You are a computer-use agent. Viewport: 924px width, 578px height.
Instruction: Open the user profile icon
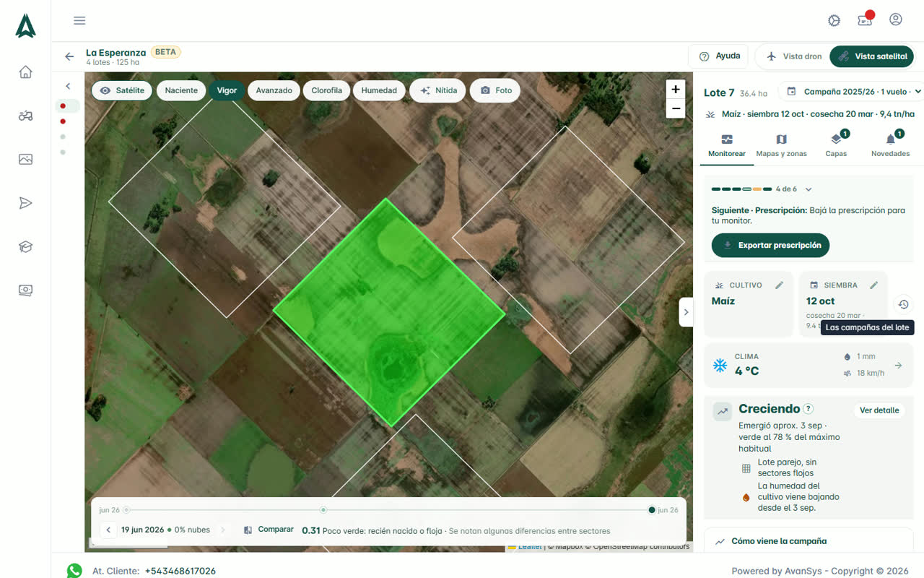pyautogui.click(x=896, y=20)
